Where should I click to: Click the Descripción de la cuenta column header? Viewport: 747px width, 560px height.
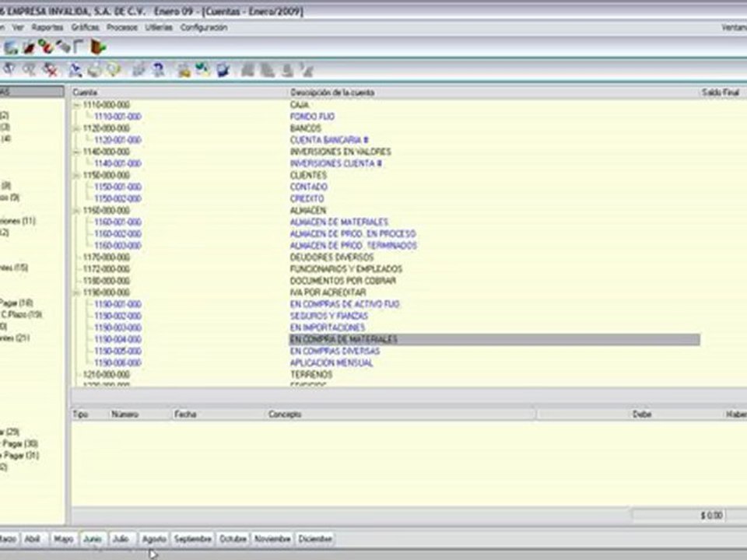point(493,93)
